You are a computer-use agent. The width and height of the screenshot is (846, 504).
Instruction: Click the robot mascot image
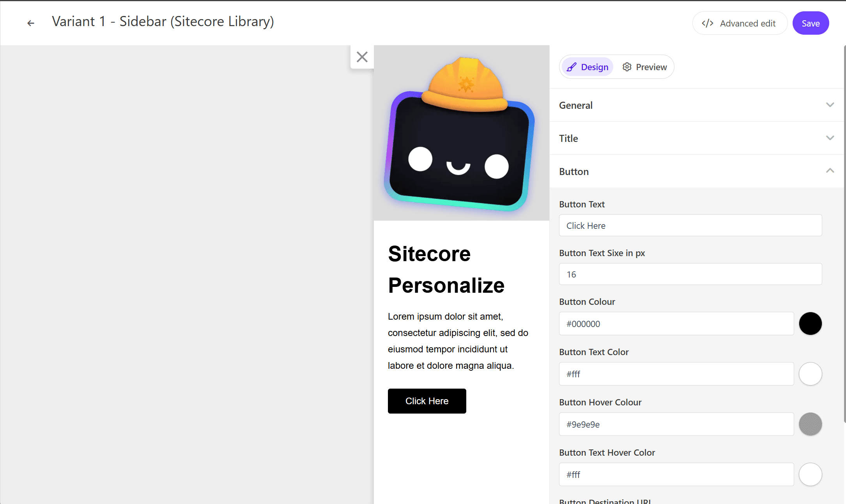click(461, 133)
